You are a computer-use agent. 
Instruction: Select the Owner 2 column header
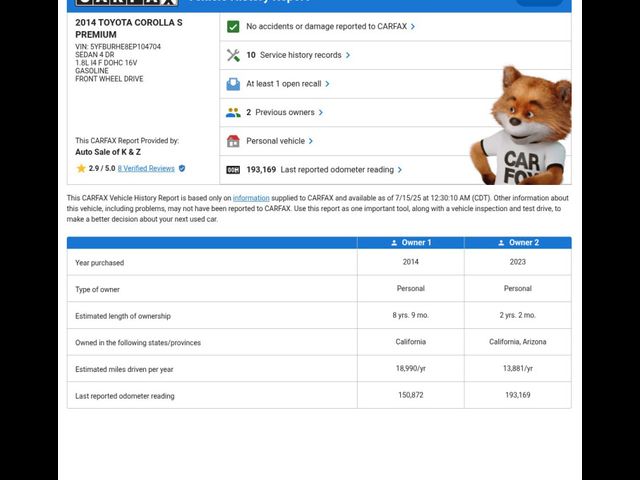(x=518, y=243)
